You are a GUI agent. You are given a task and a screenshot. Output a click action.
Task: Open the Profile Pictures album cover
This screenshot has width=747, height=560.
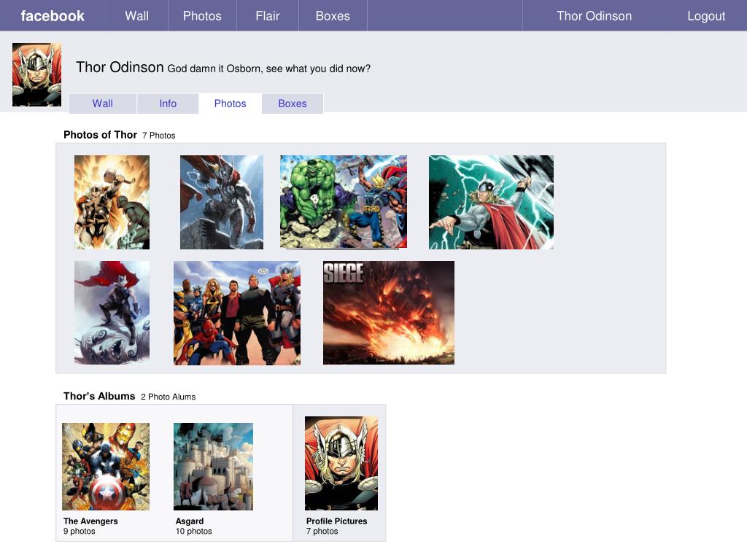click(x=341, y=463)
